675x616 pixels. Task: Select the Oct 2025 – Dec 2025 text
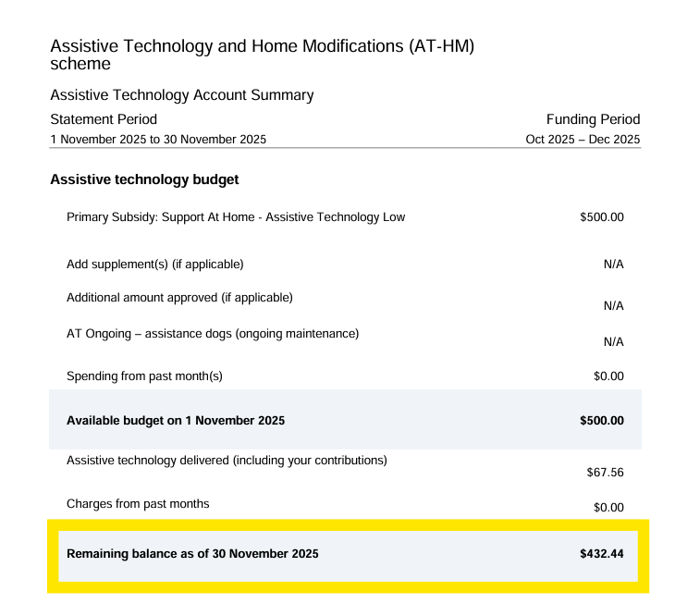point(583,140)
